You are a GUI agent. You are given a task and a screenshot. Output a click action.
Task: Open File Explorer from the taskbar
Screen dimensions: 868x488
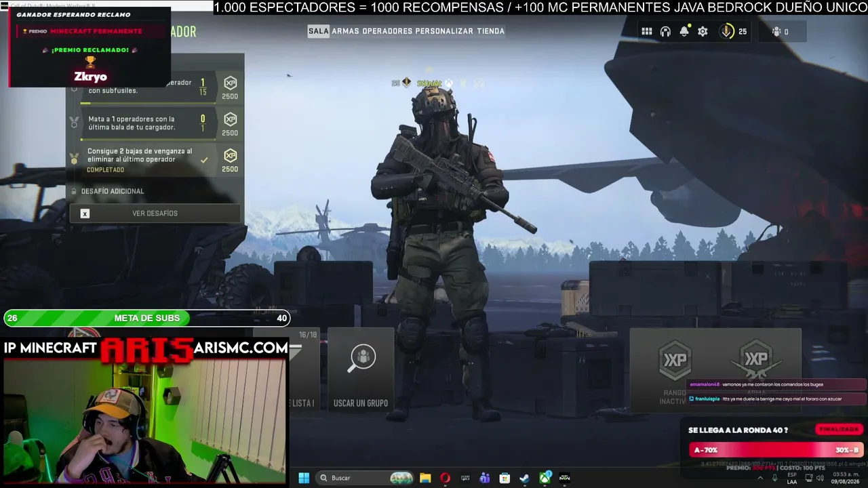coord(425,478)
